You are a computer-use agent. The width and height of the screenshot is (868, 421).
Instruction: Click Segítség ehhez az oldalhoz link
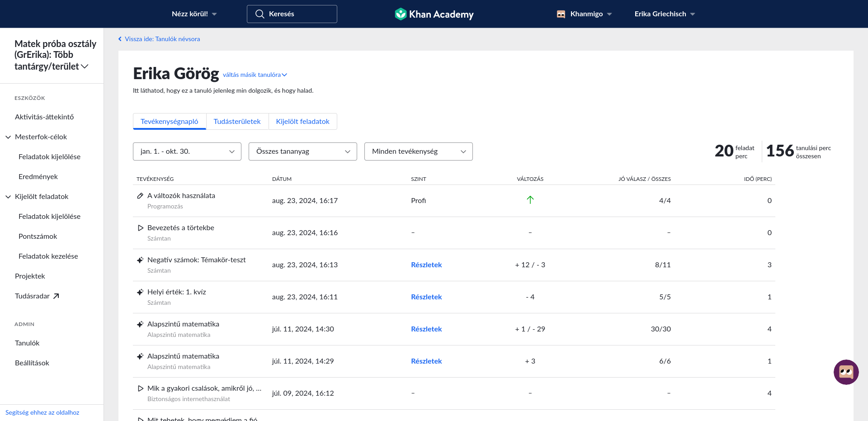pyautogui.click(x=42, y=412)
